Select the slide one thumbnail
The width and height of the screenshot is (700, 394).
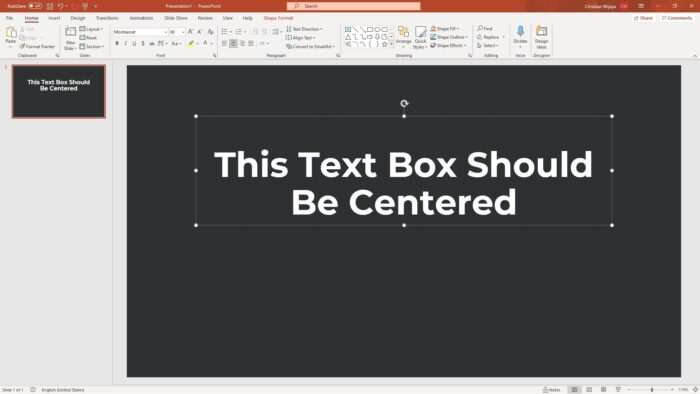coord(59,91)
